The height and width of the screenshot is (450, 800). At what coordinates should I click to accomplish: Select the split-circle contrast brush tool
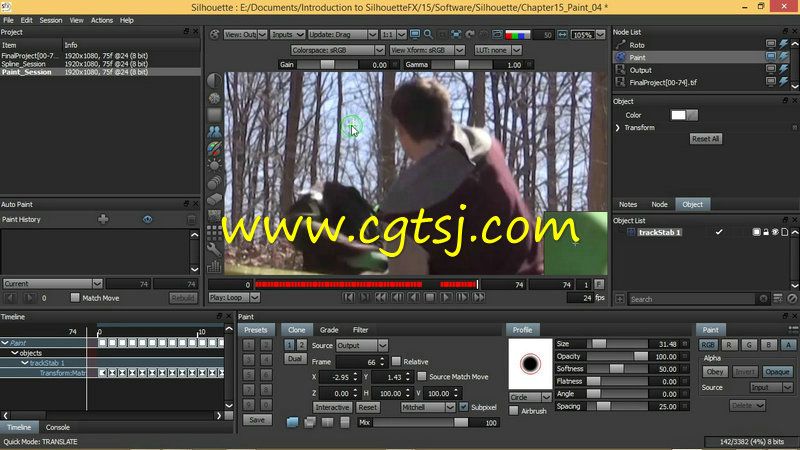[214, 81]
